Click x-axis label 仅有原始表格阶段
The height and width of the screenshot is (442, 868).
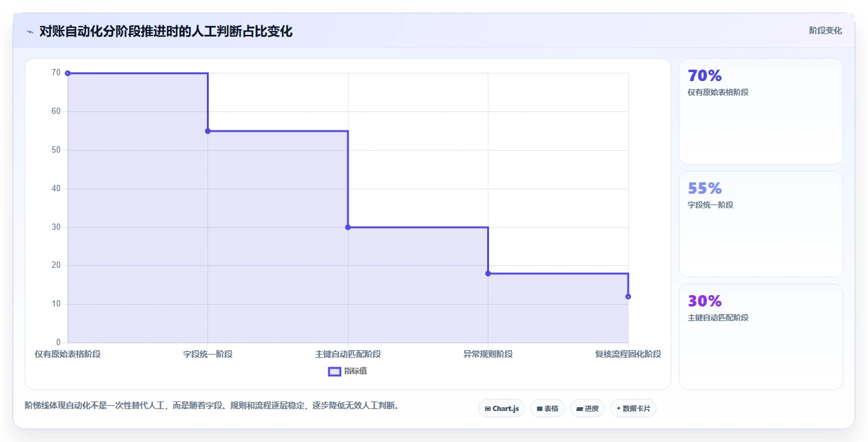68,354
